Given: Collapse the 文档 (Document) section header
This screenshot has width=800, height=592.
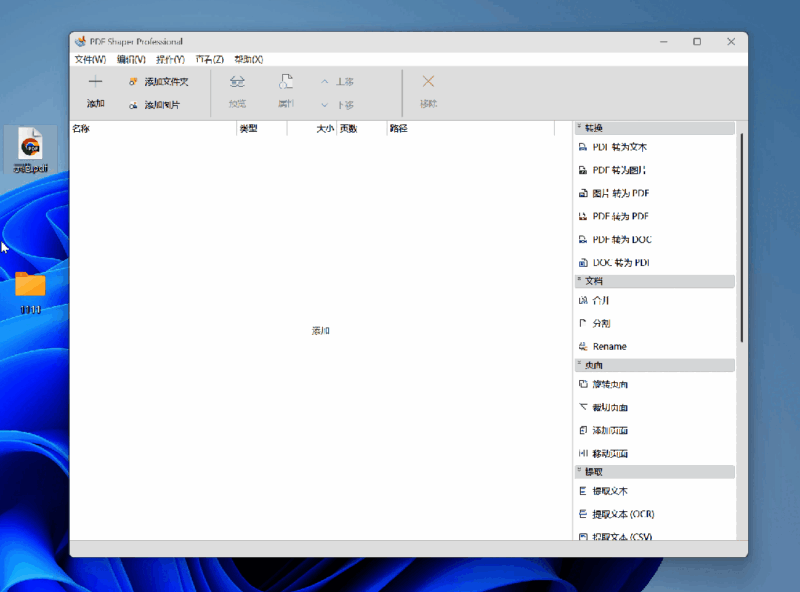Looking at the screenshot, I should click(x=655, y=281).
